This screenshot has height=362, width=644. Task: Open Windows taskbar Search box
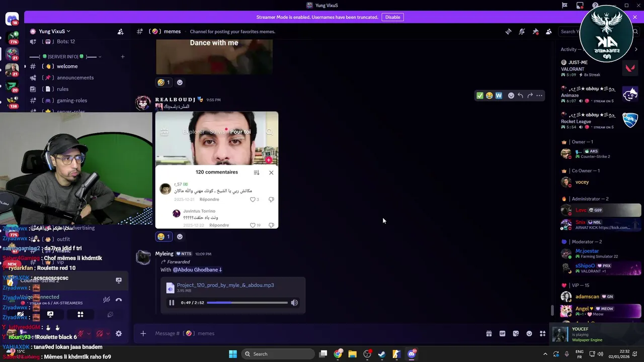pyautogui.click(x=277, y=354)
